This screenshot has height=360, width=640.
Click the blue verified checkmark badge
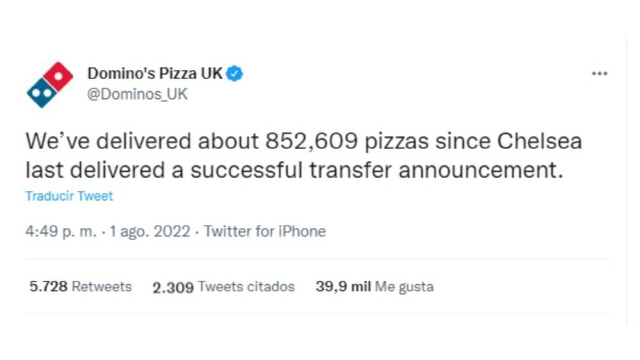pyautogui.click(x=234, y=74)
